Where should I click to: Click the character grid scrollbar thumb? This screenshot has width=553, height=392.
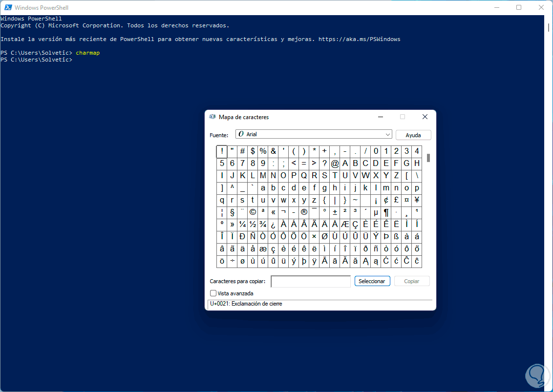click(428, 158)
